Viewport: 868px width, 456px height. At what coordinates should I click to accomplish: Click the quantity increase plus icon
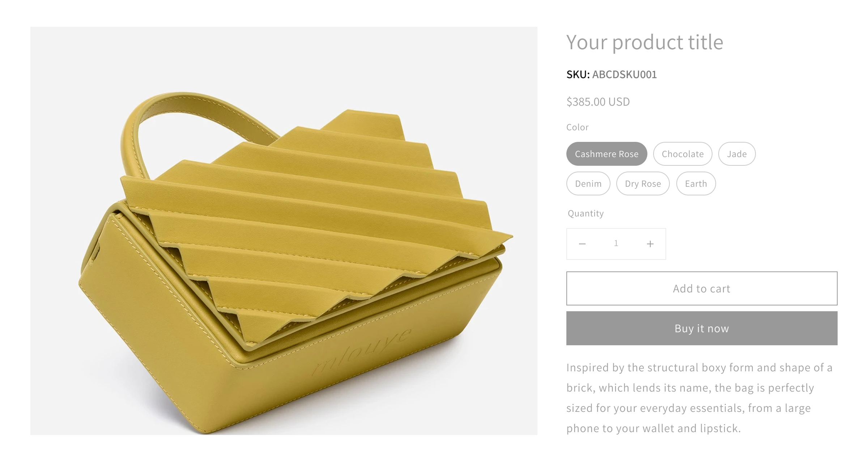pyautogui.click(x=650, y=244)
